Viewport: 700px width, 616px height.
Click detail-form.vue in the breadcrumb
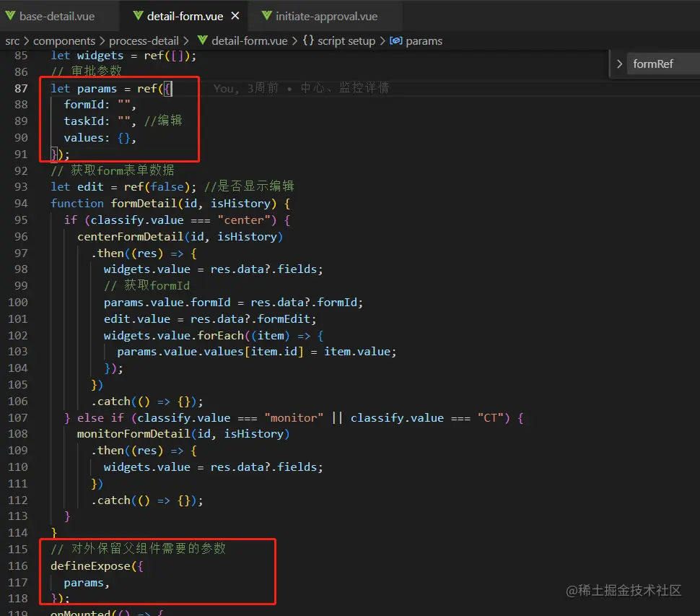(250, 41)
